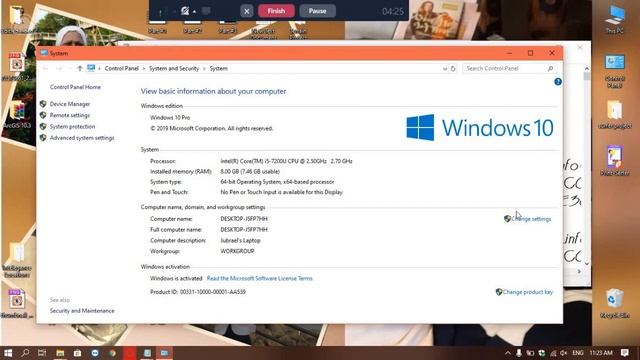Select Control Panel breadcrumb

pos(122,69)
